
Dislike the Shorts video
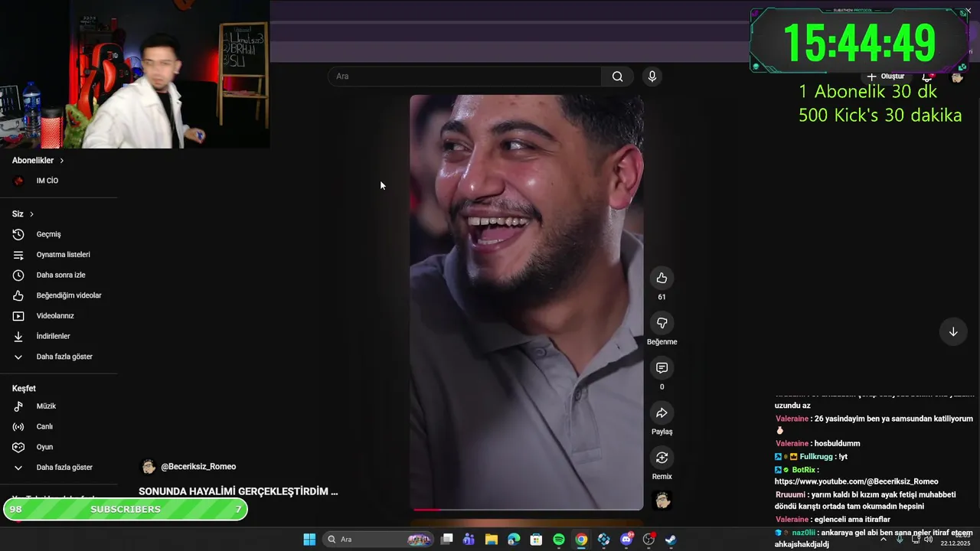tap(661, 323)
